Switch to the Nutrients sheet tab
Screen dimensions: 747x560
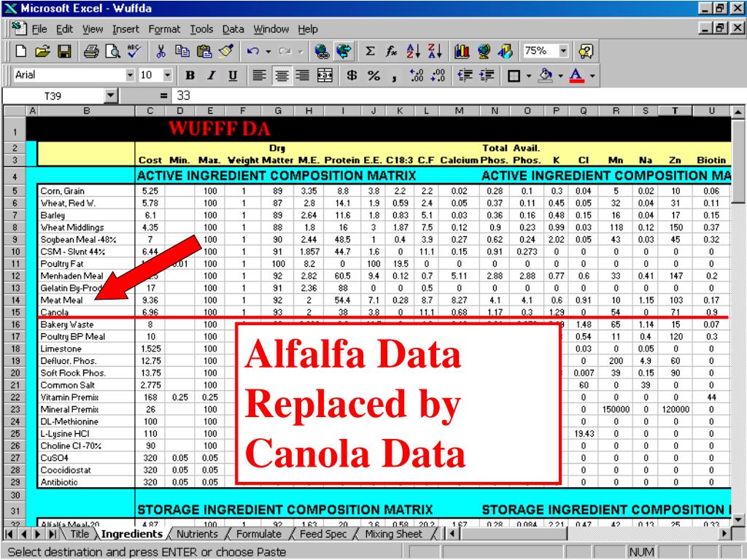[197, 534]
